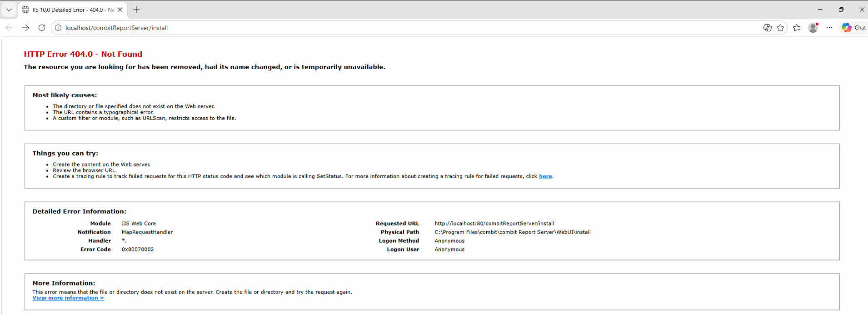Open the tab actions menu chevron
This screenshot has width=868, height=315.
pyautogui.click(x=9, y=10)
